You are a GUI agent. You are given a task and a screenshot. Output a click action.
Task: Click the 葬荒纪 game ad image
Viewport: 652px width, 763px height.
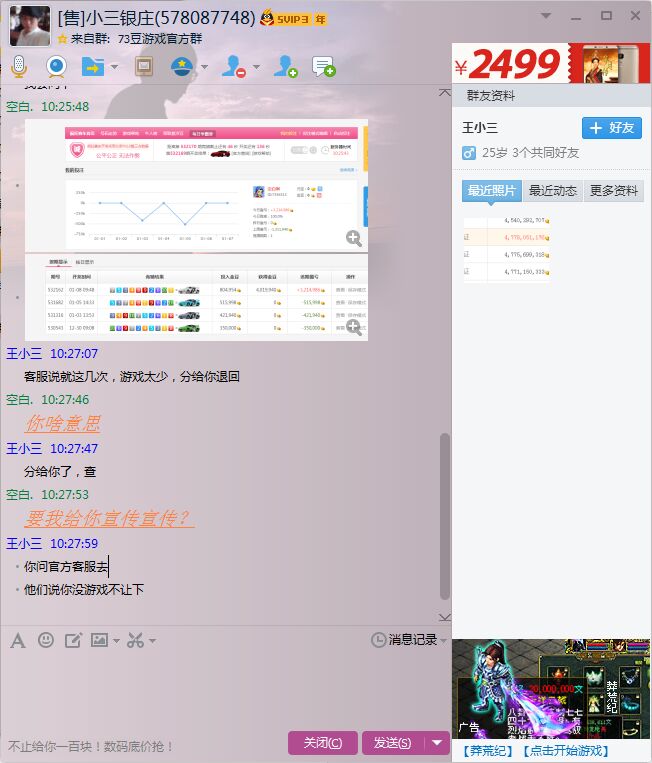551,689
